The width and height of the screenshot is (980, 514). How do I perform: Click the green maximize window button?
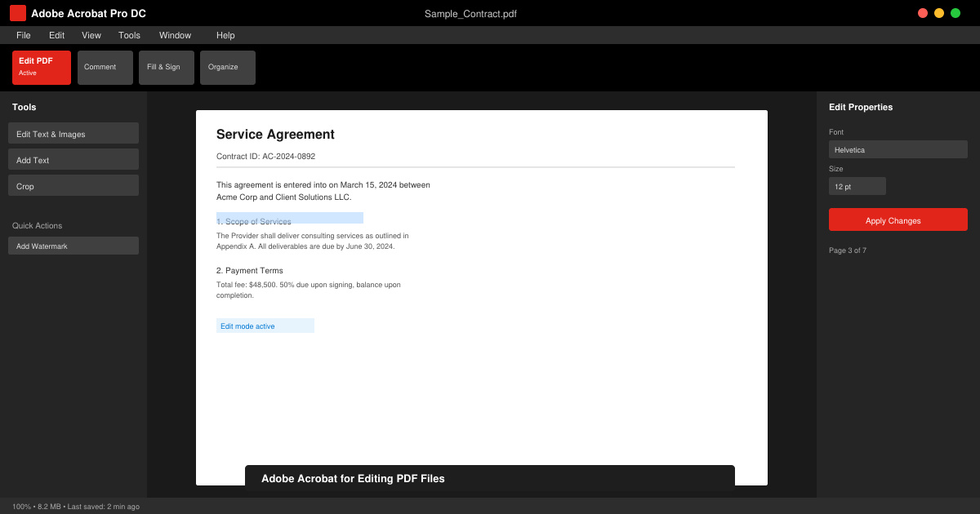[955, 13]
